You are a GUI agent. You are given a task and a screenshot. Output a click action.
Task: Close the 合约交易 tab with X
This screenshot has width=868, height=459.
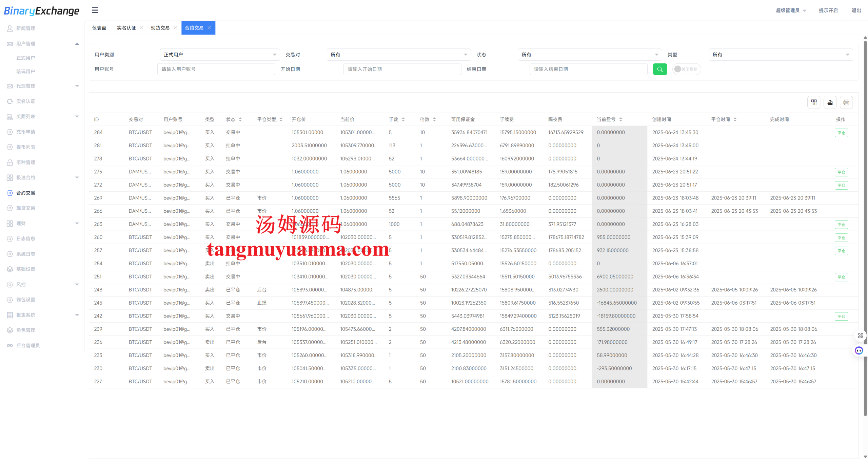pyautogui.click(x=210, y=28)
